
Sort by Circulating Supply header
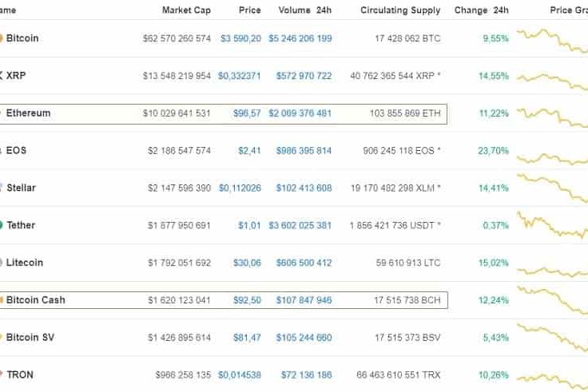click(x=400, y=10)
